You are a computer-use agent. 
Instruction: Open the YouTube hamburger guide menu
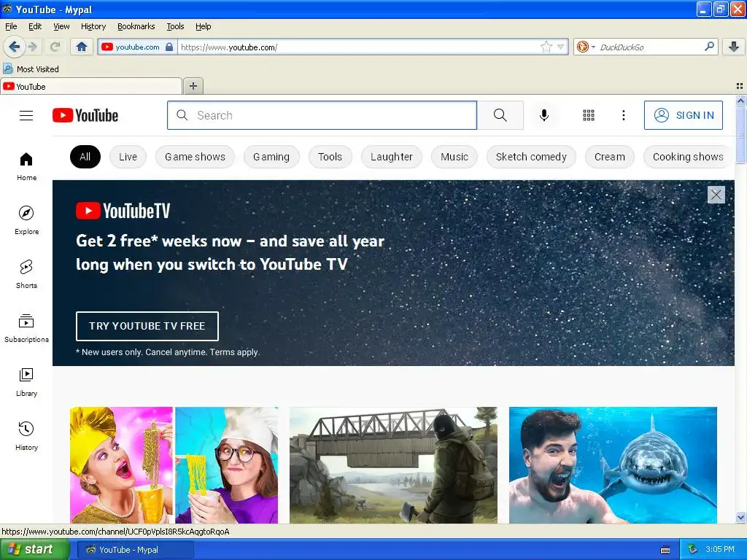tap(26, 115)
